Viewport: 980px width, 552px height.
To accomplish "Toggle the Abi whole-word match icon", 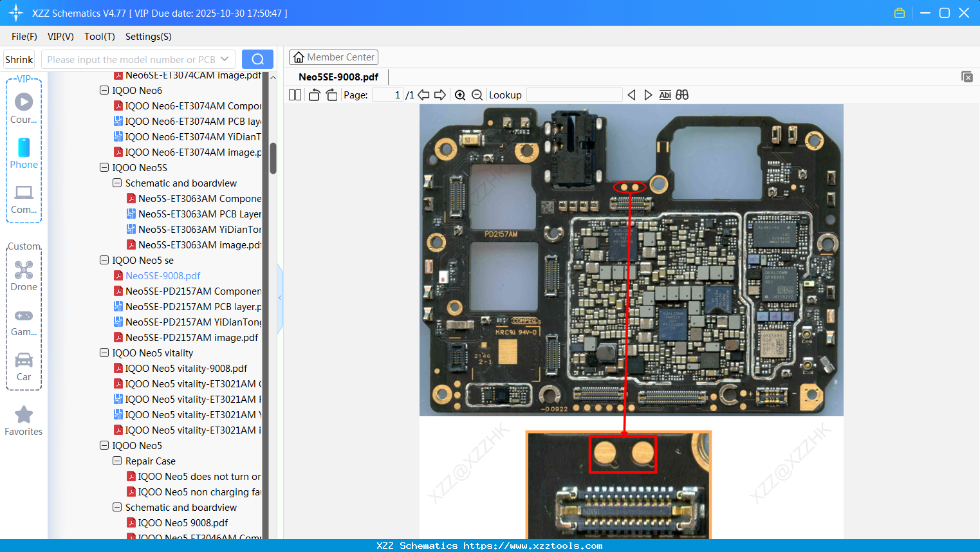I will click(x=665, y=95).
